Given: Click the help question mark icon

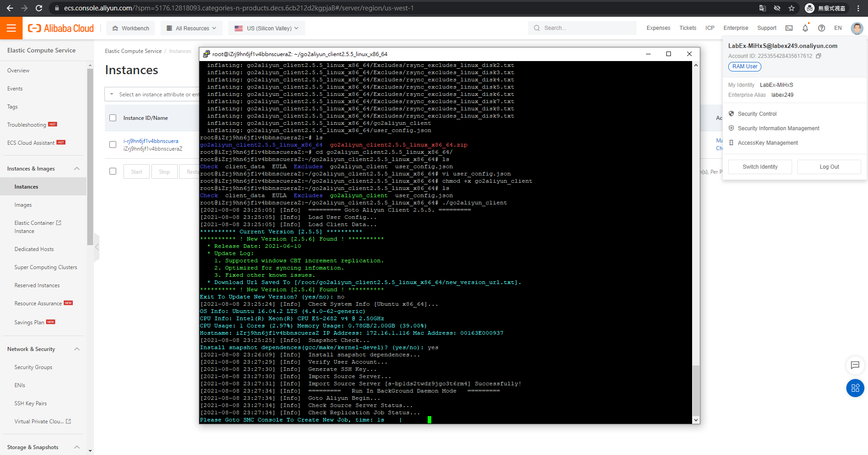Looking at the screenshot, I should tap(821, 28).
